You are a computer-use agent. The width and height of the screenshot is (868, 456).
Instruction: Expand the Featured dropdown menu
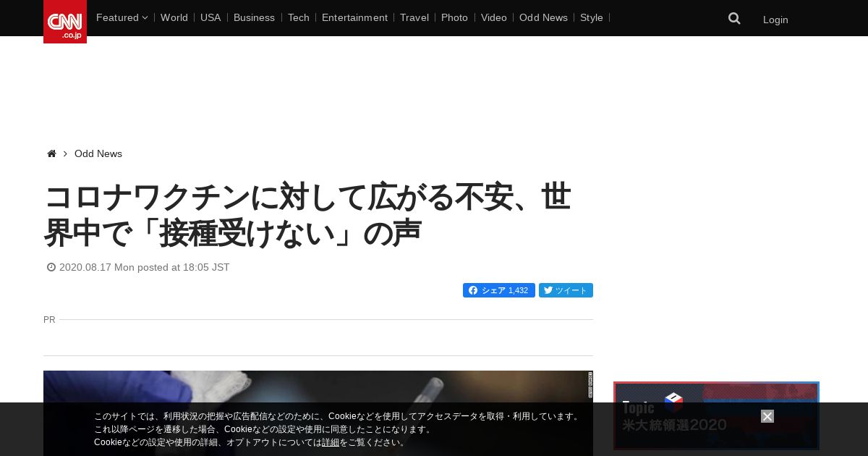122,17
